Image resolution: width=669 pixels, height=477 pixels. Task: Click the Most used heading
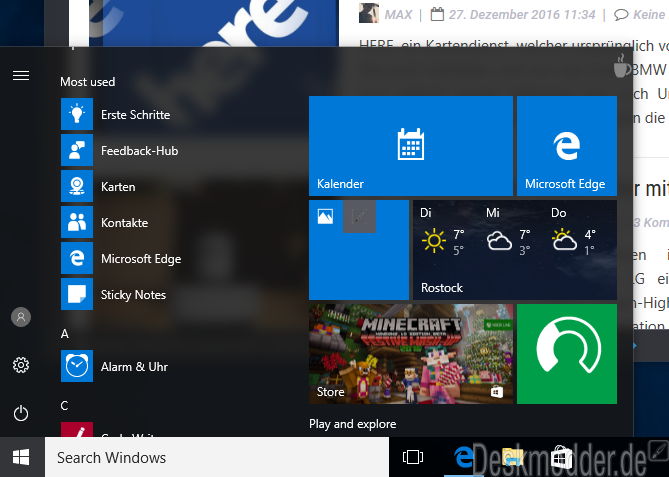click(x=87, y=81)
